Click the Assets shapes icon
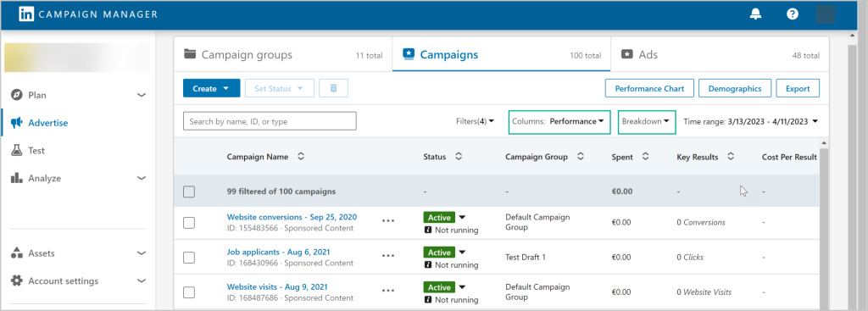This screenshot has height=311, width=868. pyautogui.click(x=17, y=253)
